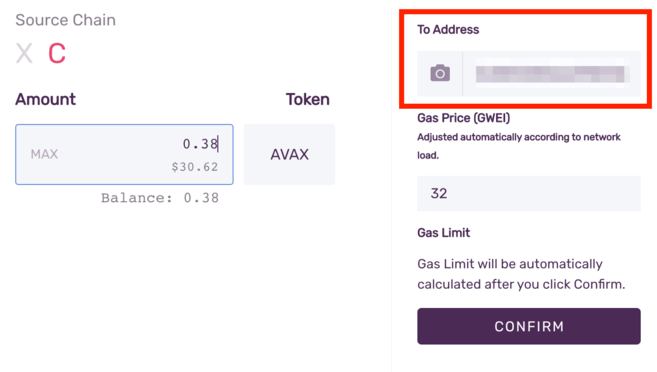Click the Gas Price (GWEI) label

[463, 118]
